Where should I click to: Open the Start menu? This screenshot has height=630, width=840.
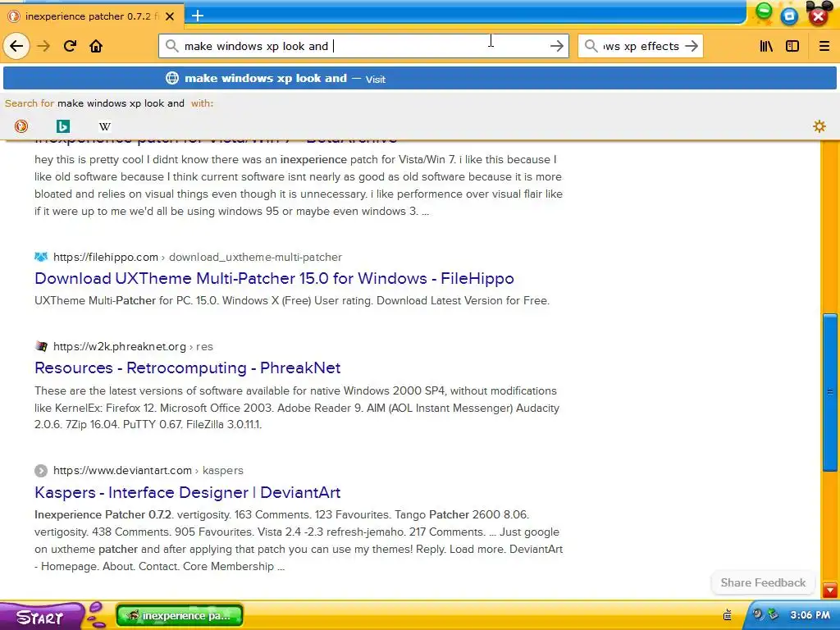coord(40,617)
